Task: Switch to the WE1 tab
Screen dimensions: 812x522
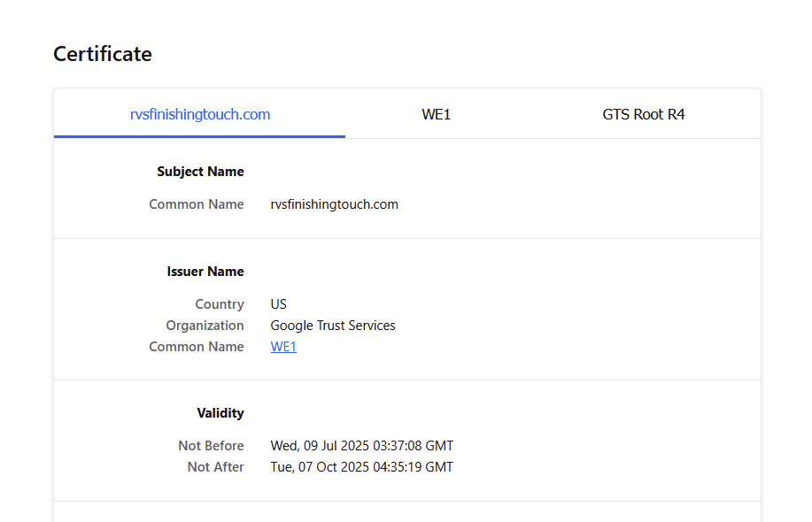Action: [436, 114]
